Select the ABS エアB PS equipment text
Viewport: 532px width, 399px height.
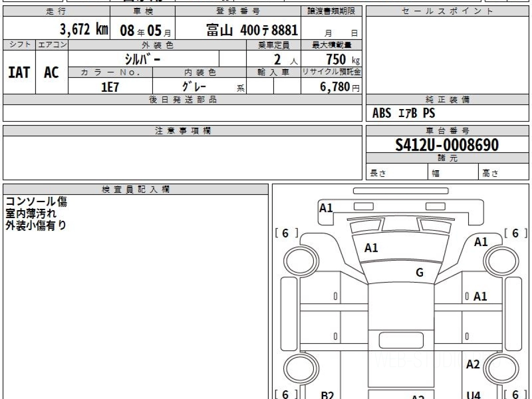404,113
